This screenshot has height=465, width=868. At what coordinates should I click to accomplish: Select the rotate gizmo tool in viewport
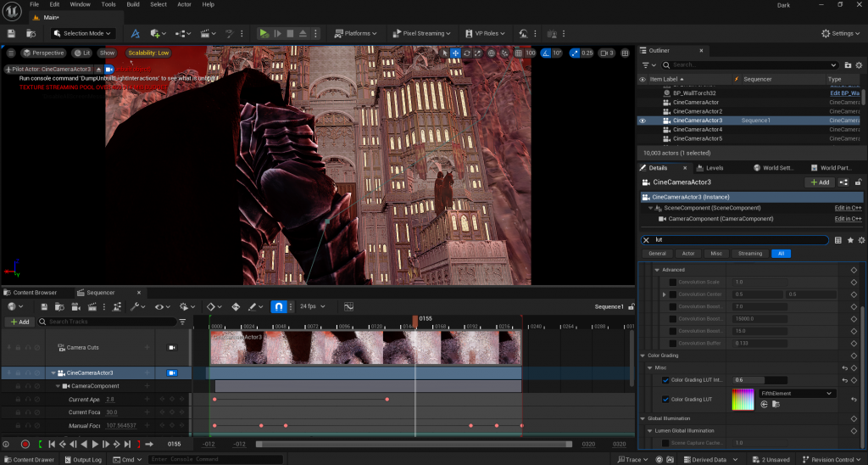467,53
